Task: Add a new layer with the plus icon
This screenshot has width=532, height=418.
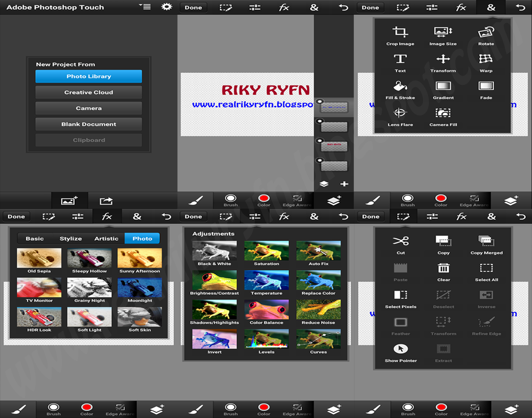Action: point(344,184)
